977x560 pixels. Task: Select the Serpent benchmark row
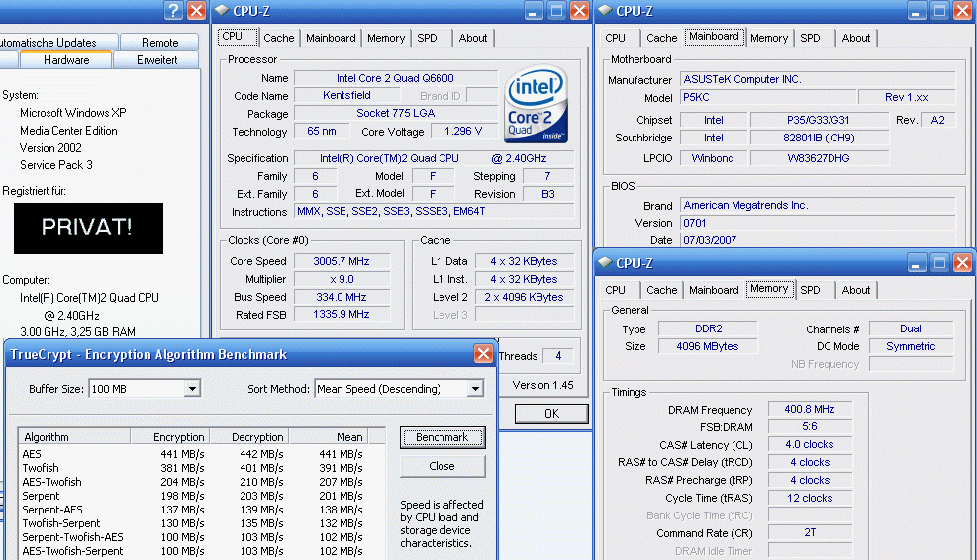coord(193,496)
